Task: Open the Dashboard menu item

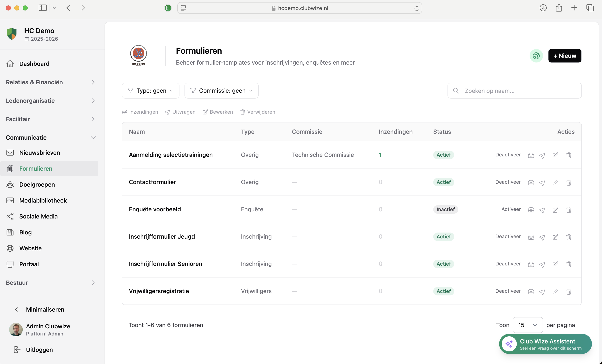Action: tap(34, 64)
